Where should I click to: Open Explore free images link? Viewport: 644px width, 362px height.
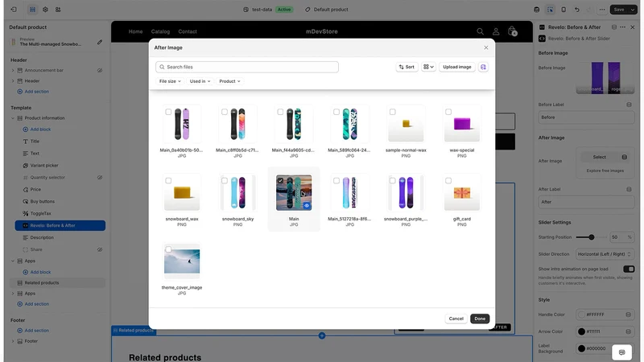(605, 171)
